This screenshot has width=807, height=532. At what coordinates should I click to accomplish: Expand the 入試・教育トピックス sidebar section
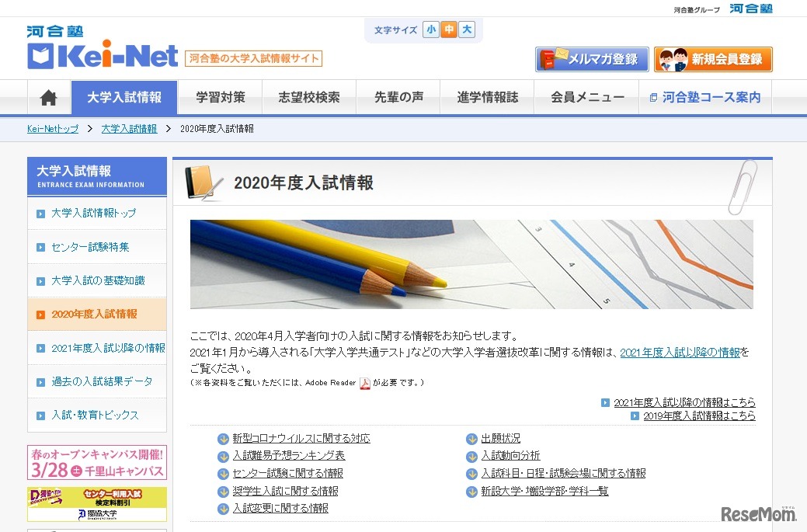[x=96, y=416]
